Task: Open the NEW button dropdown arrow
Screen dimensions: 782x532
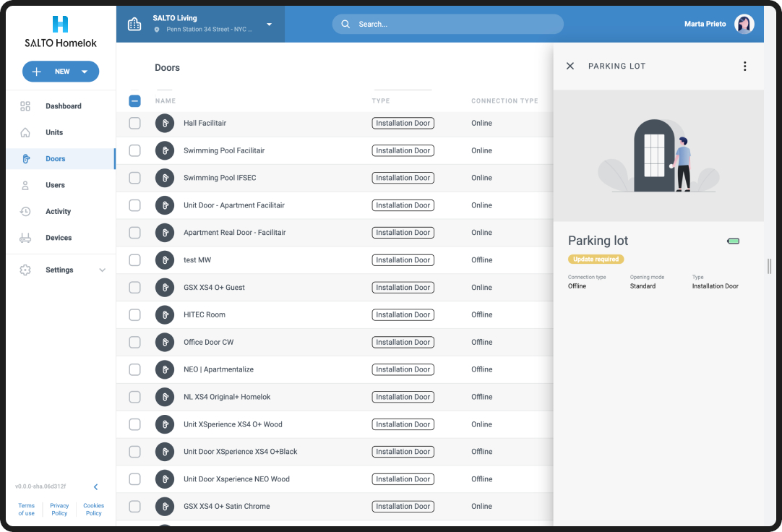Action: tap(85, 72)
